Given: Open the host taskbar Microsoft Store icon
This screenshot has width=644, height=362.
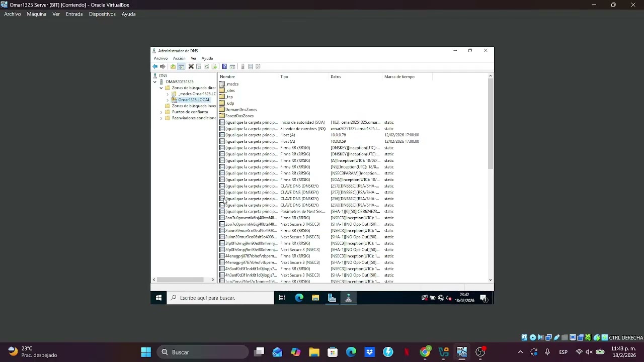Looking at the screenshot, I should point(333,352).
